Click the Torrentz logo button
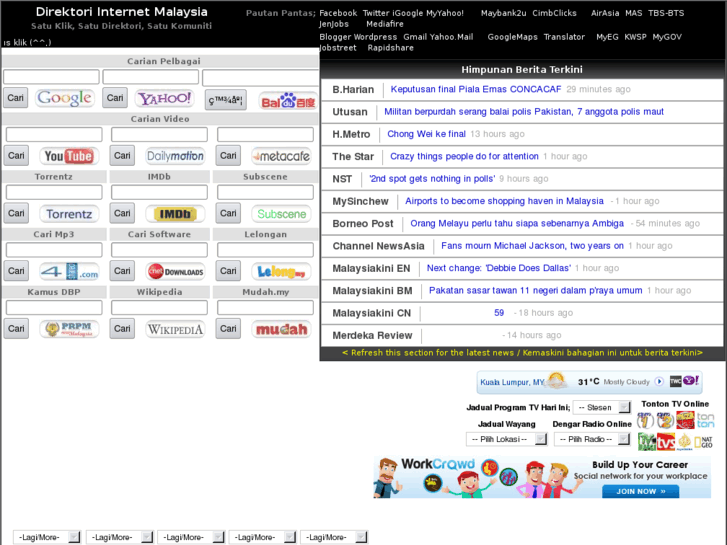The height and width of the screenshot is (545, 727). tap(69, 213)
